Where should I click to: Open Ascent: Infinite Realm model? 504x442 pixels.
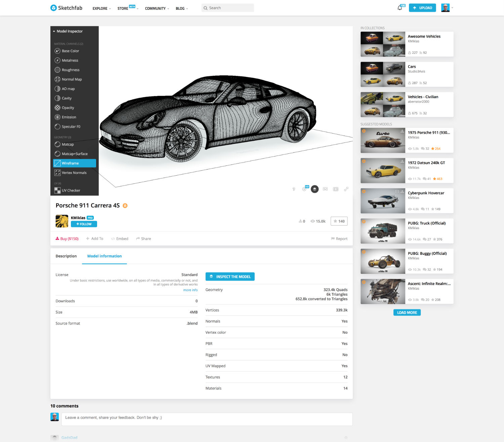point(407,292)
